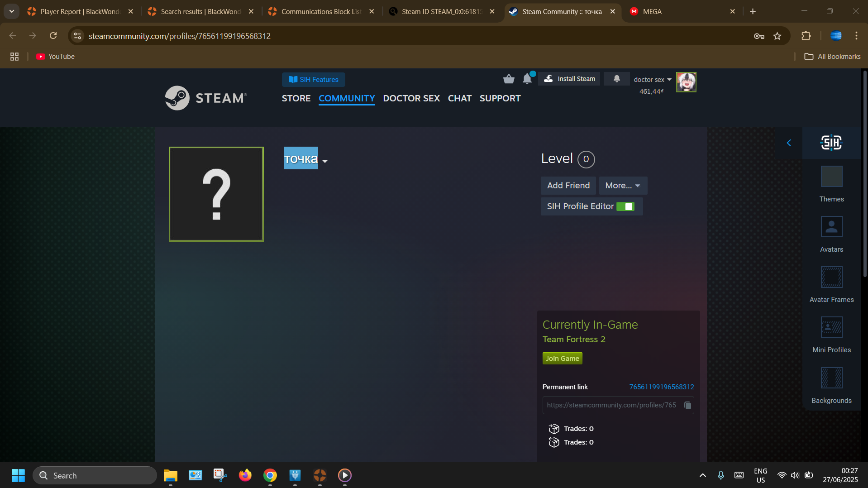Open the COMMUNITY menu
Screen dimensions: 868x488
pos(347,98)
